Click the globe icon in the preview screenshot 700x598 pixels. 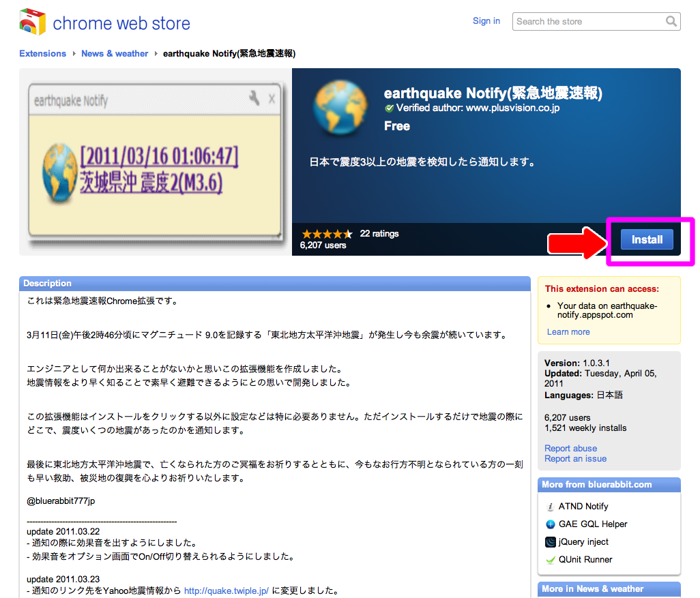(60, 173)
